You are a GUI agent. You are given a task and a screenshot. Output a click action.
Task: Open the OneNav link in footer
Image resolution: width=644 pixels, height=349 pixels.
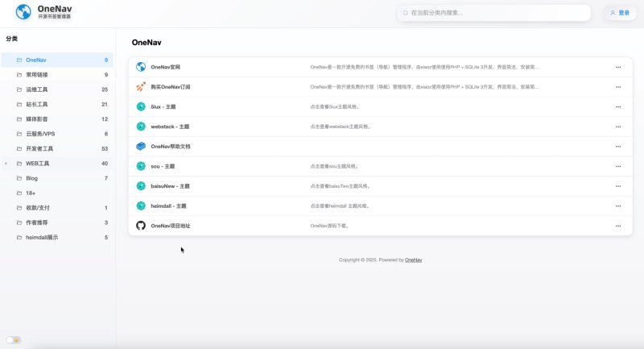[413, 260]
